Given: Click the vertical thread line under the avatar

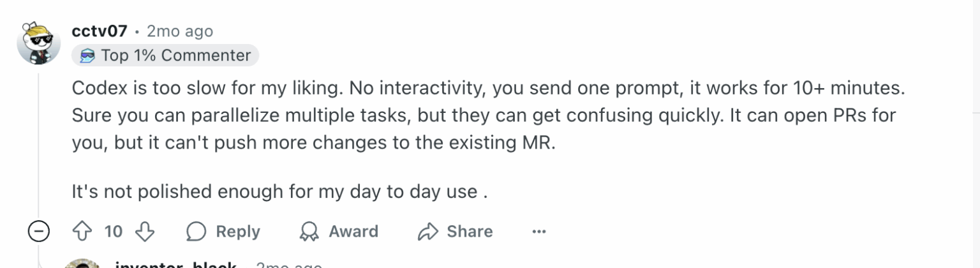Looking at the screenshot, I should (39, 147).
